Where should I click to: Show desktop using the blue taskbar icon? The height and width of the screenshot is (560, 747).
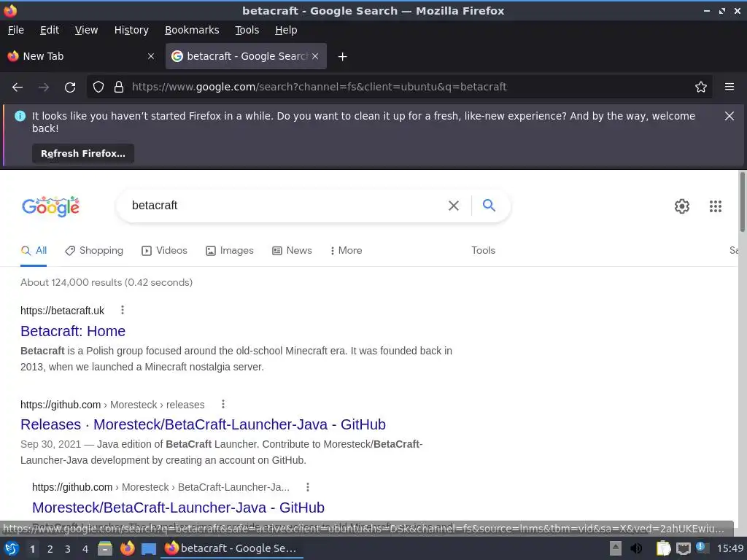pyautogui.click(x=149, y=549)
